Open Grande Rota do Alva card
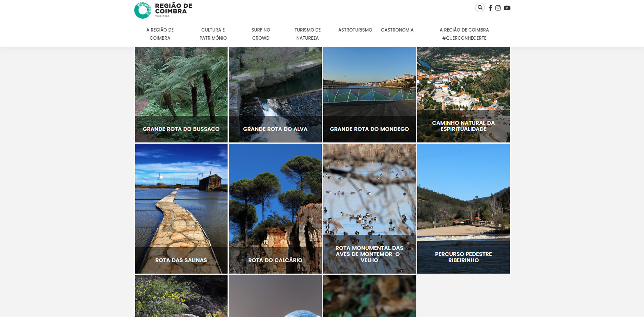 click(275, 94)
